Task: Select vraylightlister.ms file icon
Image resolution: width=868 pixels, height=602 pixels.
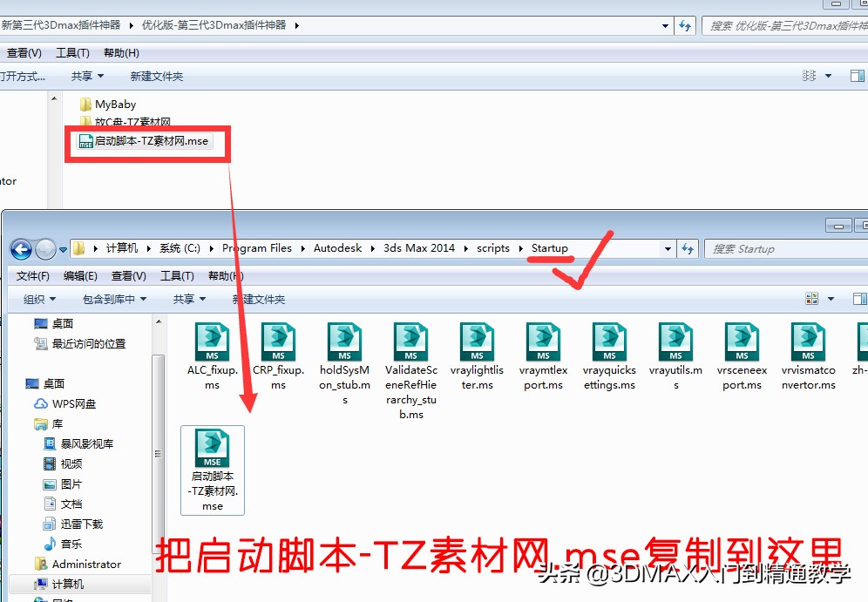Action: pos(478,342)
